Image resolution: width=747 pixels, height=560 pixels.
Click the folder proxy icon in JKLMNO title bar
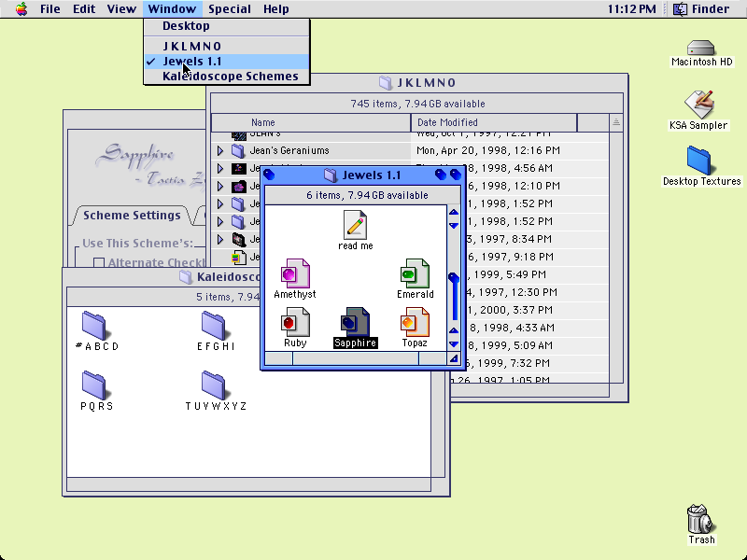point(386,83)
